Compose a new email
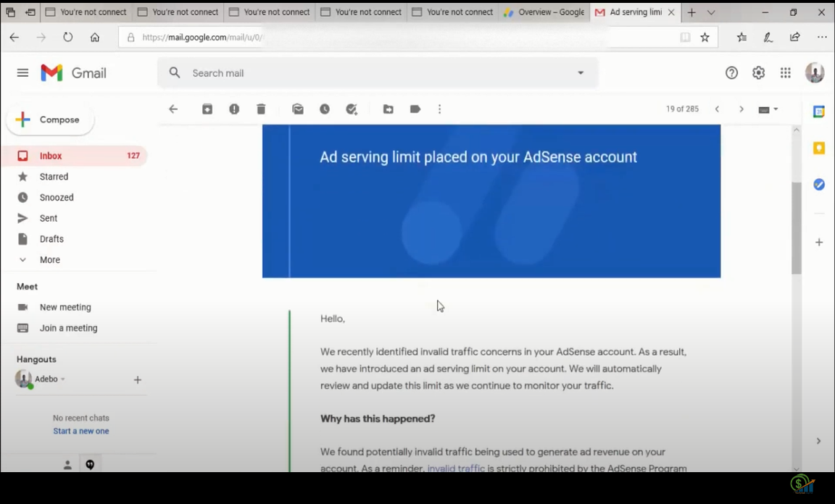Viewport: 835px width, 504px height. pyautogui.click(x=50, y=119)
